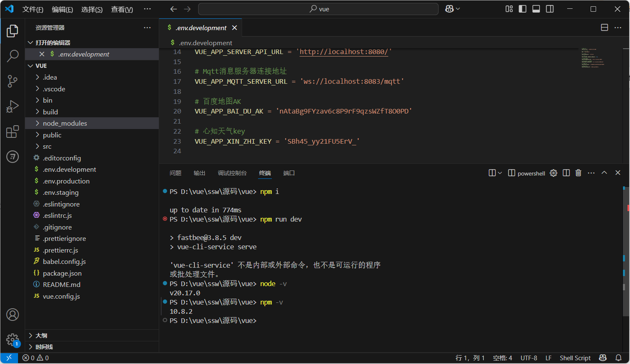
Task: Open the Accounts menu icon
Action: click(x=13, y=315)
